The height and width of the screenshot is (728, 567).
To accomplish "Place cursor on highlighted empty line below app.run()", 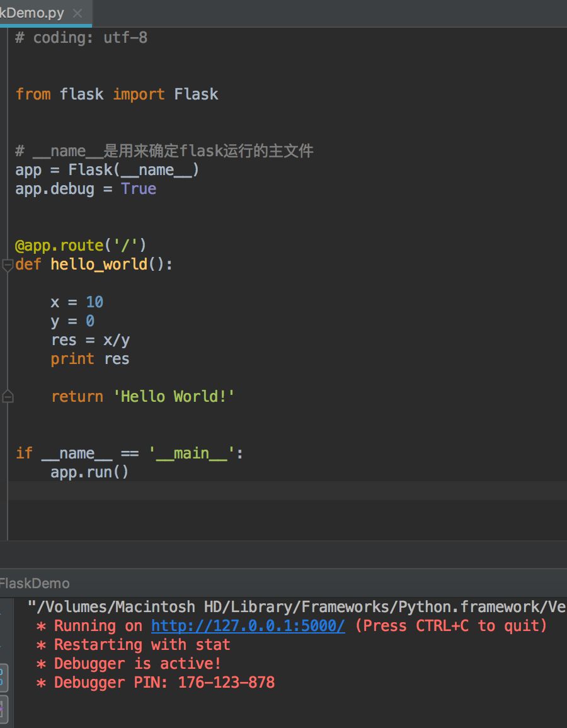I will pos(287,491).
